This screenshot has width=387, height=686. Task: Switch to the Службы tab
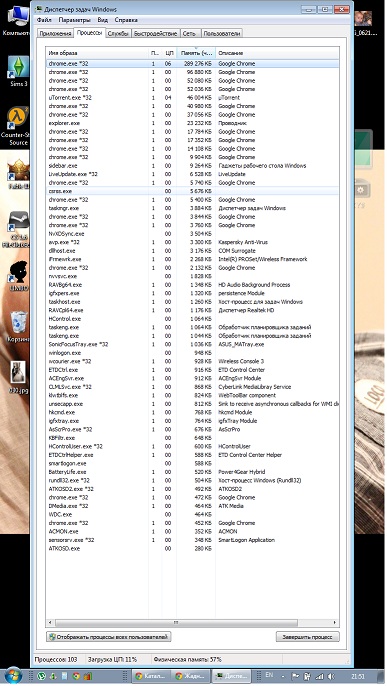[118, 33]
